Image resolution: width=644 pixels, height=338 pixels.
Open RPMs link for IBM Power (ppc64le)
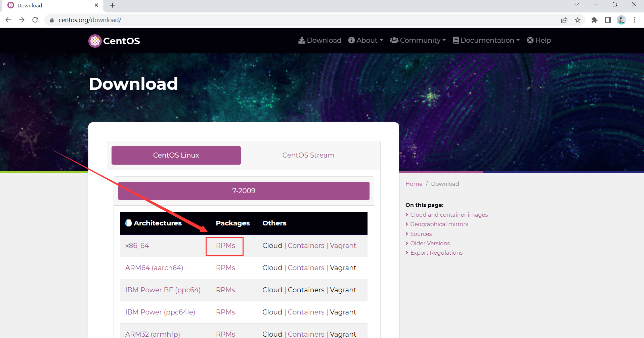[x=225, y=312]
